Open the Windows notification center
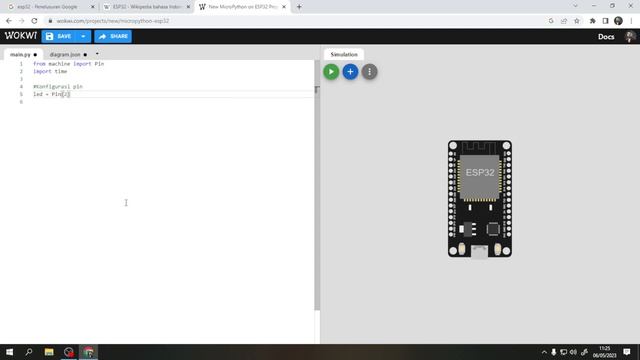Screen dimensions: 640x360 pyautogui.click(x=627, y=352)
